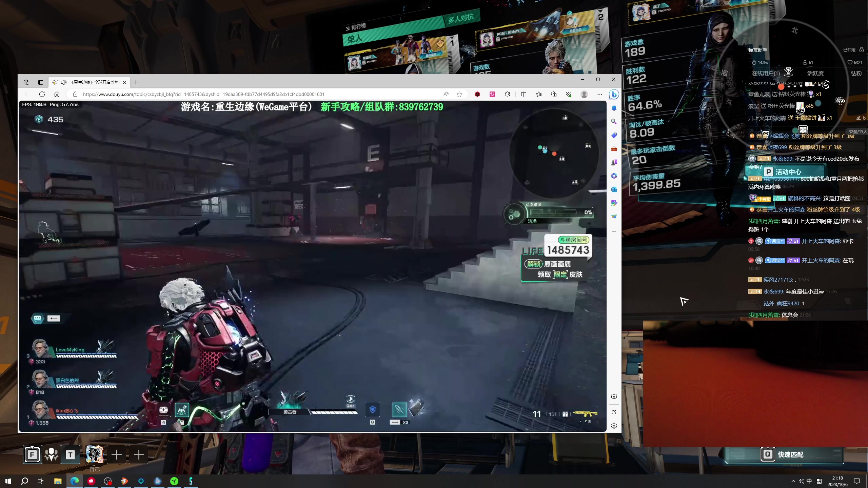Switch to 活跃度 tab
The image size is (868, 488).
point(815,73)
